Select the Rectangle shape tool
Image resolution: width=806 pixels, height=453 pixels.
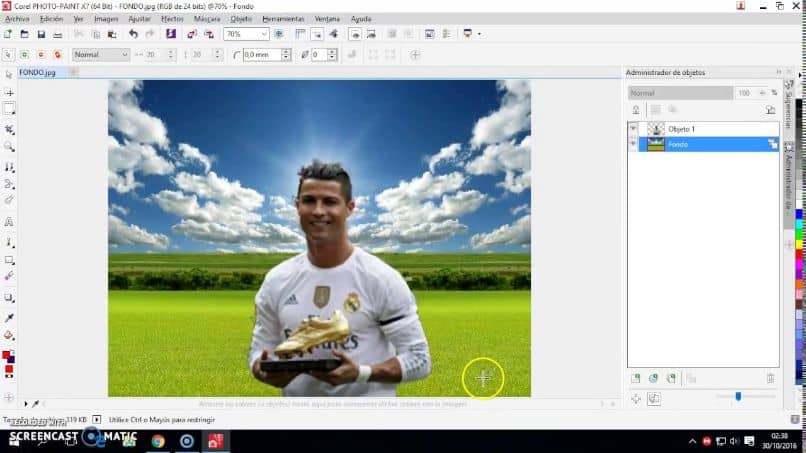[9, 260]
